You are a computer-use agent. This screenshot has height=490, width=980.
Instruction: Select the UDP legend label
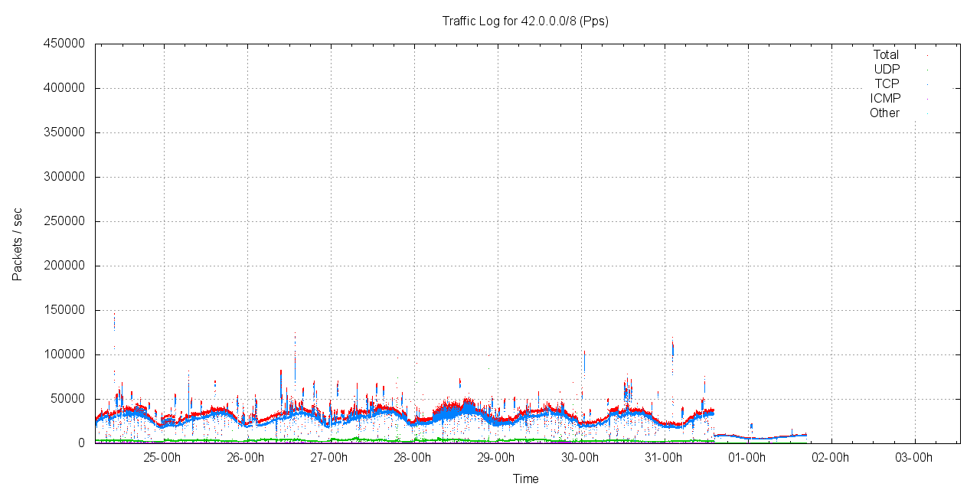[x=887, y=70]
